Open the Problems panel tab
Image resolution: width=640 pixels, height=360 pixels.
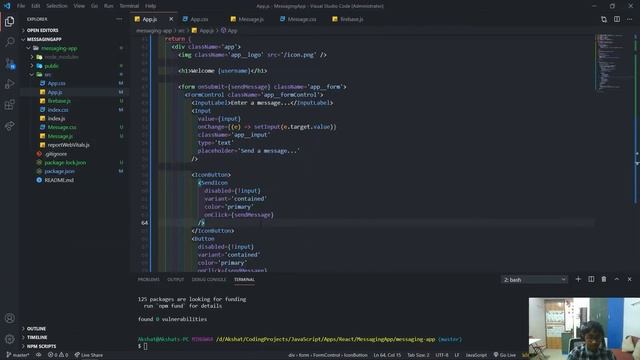(149, 280)
